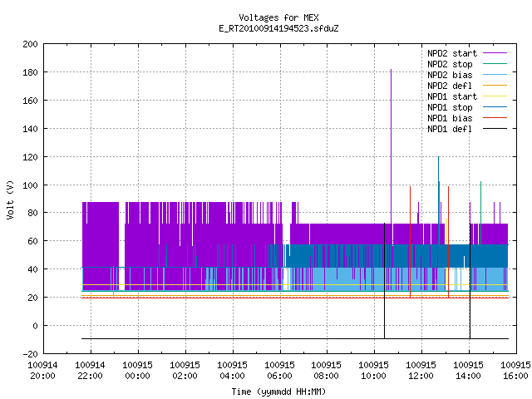Click the x-axis label 100915 10:00
Screen dimensions: 532x399
pos(373,371)
